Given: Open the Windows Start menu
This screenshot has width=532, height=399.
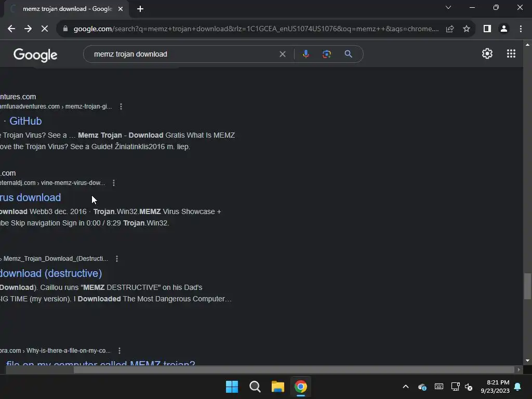Looking at the screenshot, I should tap(232, 387).
